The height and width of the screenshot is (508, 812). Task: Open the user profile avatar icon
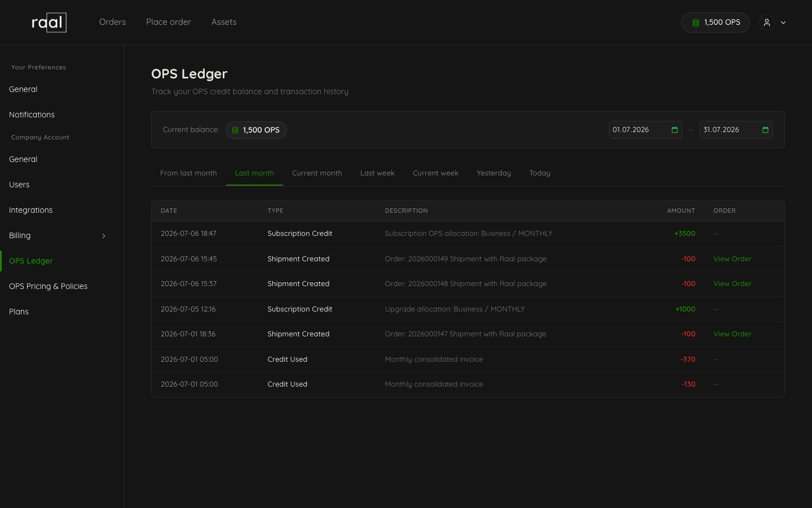[767, 23]
